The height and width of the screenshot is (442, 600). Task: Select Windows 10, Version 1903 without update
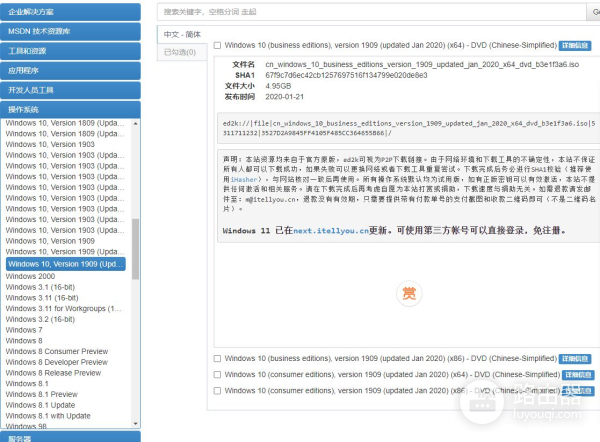pyautogui.click(x=50, y=144)
